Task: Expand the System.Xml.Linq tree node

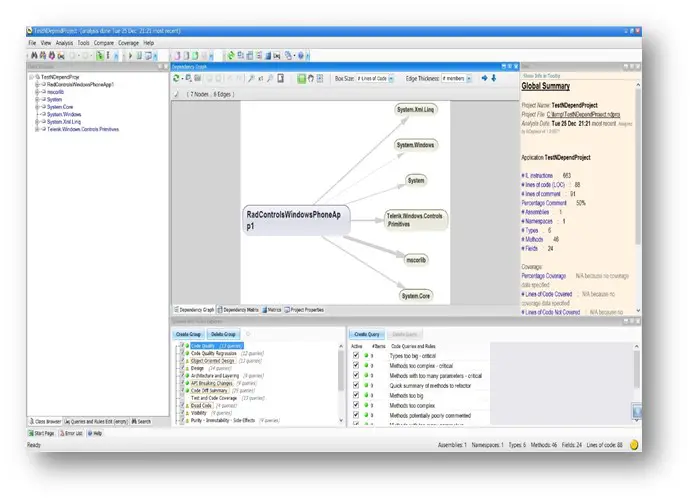Action: click(x=37, y=121)
